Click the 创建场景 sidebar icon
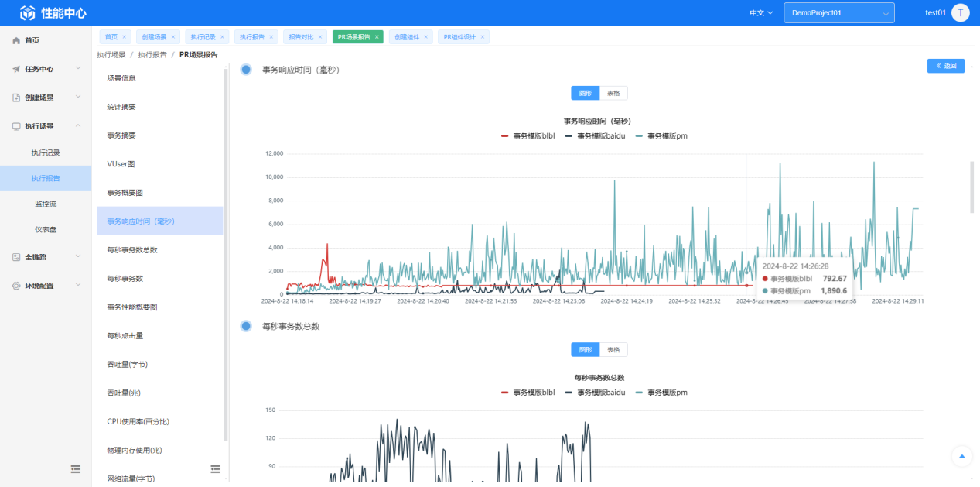The width and height of the screenshot is (980, 487). (x=16, y=98)
